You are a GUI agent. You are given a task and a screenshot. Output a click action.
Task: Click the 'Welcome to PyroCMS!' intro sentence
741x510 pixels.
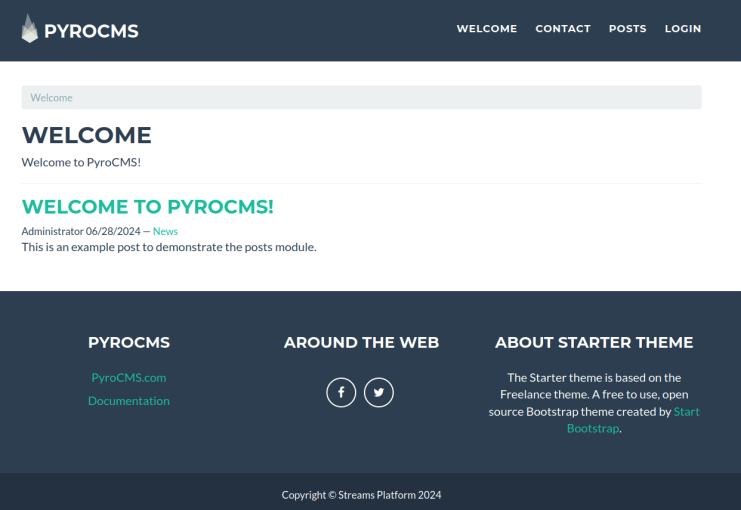pyautogui.click(x=81, y=162)
